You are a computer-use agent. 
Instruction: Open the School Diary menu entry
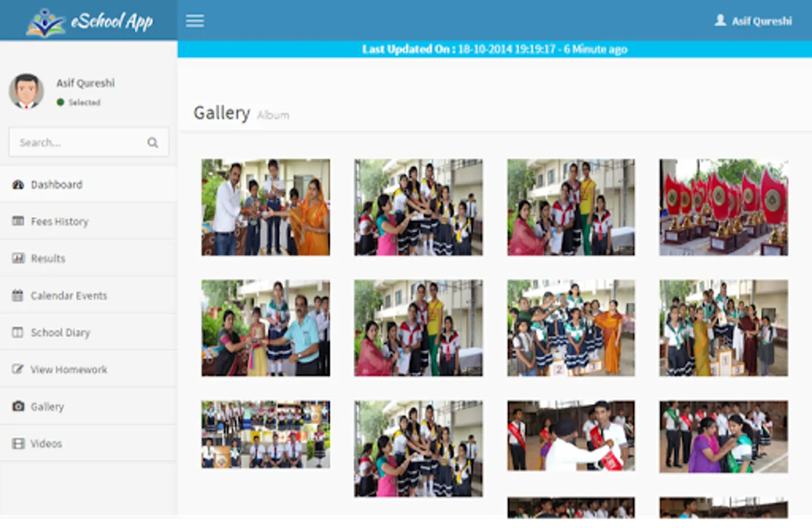59,332
